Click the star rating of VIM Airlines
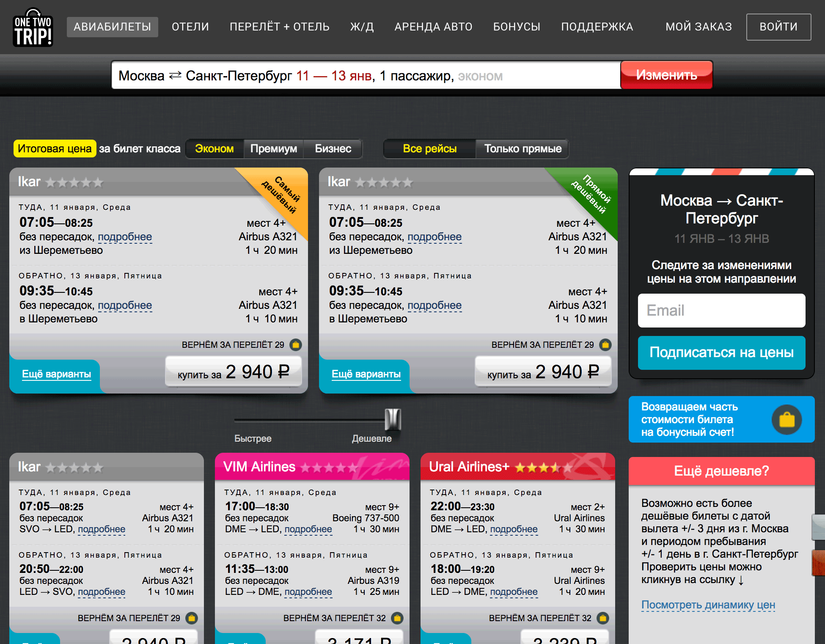 329,468
